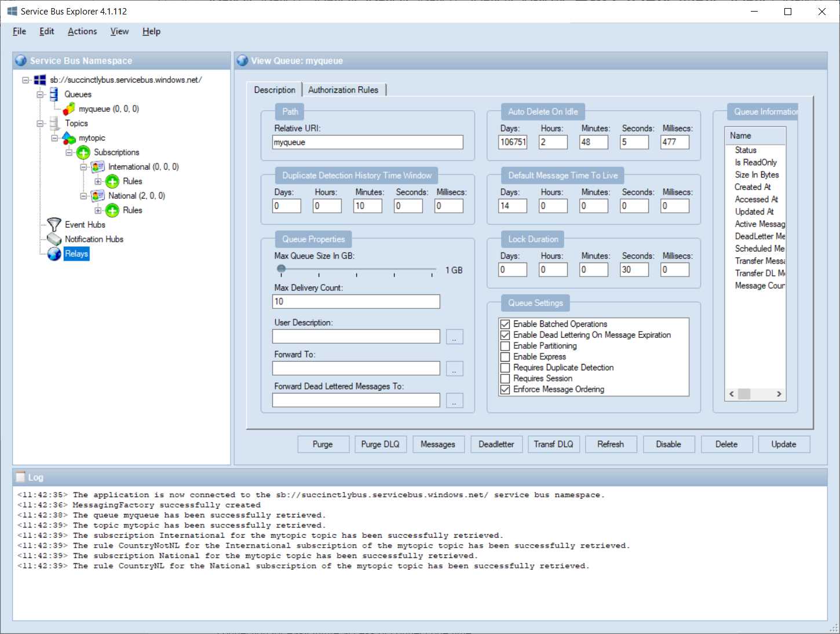
Task: Click left arrow of Queue Information scrollbar
Action: tap(732, 394)
